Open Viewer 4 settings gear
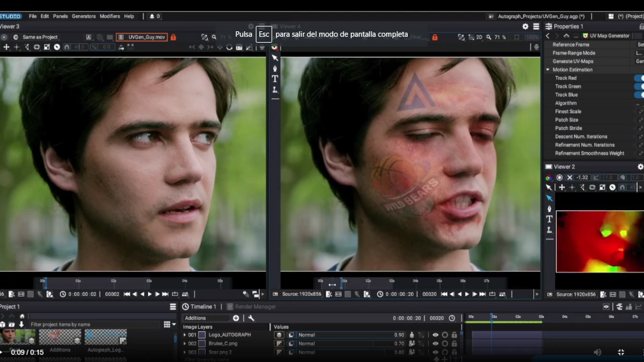644x362 pixels. [525, 26]
